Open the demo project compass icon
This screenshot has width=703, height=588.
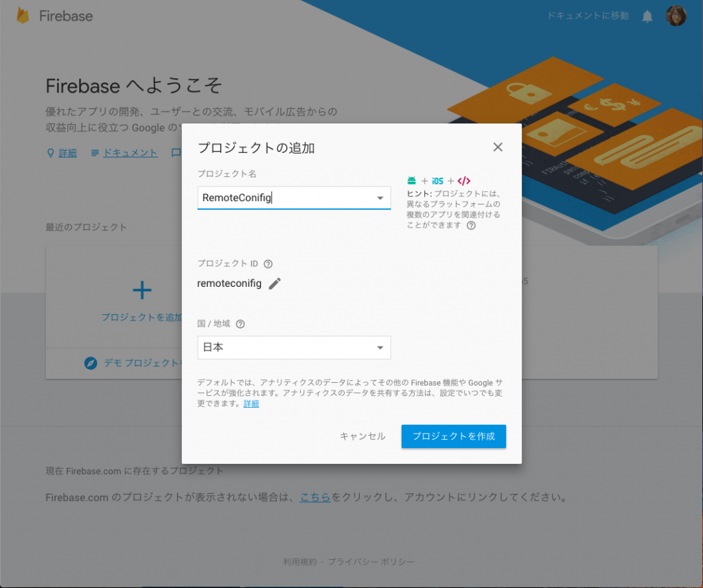[91, 362]
